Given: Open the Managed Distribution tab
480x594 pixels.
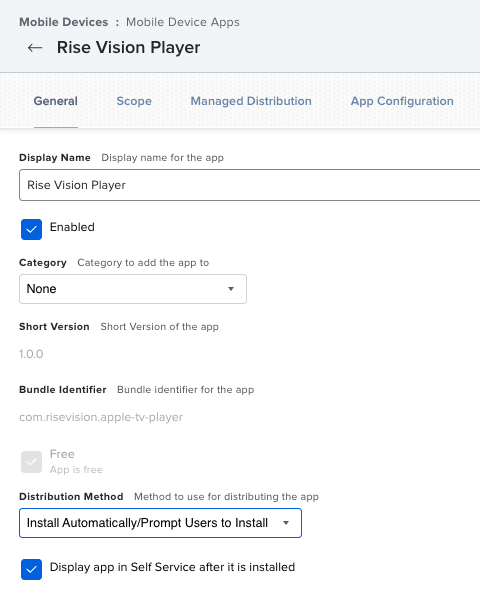Looking at the screenshot, I should (x=251, y=101).
